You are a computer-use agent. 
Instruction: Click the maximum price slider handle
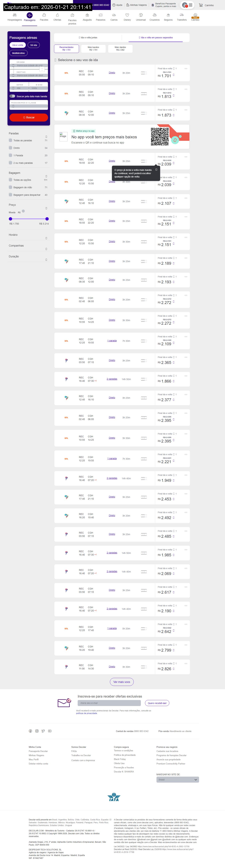pos(47,219)
